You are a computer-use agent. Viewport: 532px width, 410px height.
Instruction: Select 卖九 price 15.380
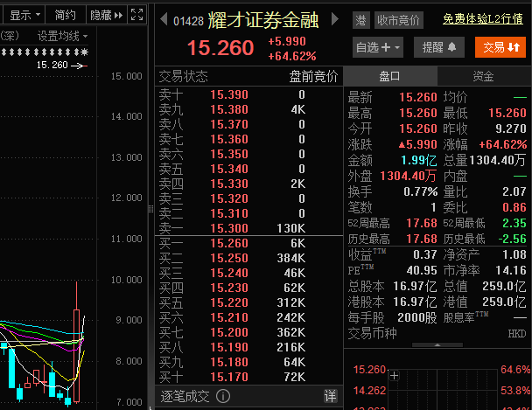point(229,109)
